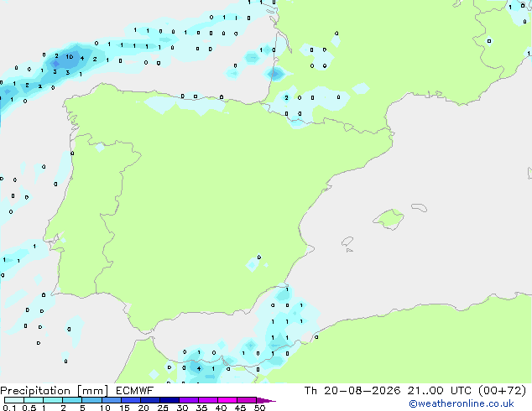Click the Mallorca island on the map
The width and height of the screenshot is (532, 411).
pos(389,219)
